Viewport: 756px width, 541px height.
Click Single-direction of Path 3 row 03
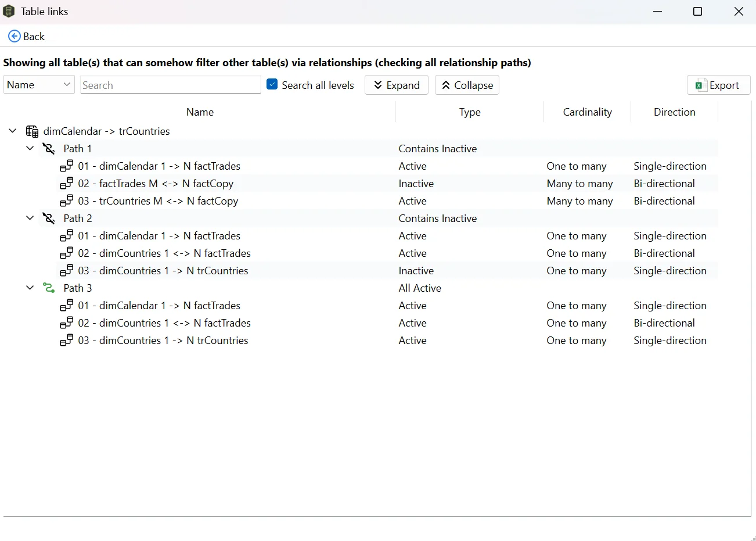point(670,341)
